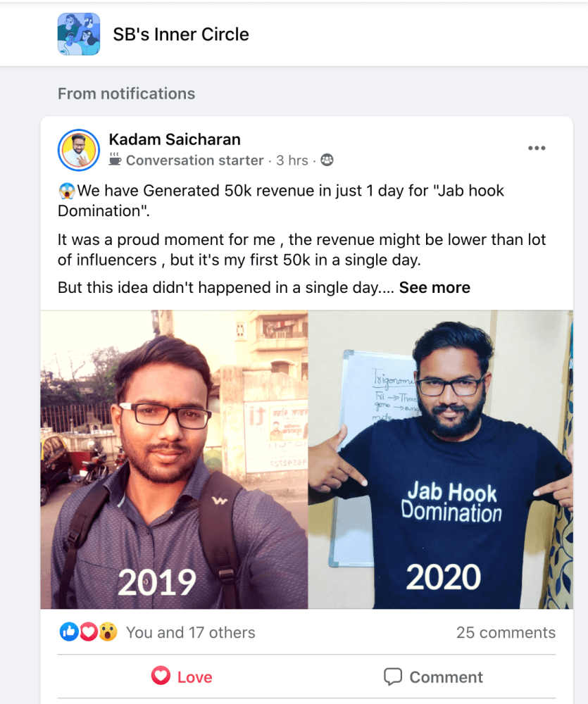Open the three-dot post options menu

537,148
